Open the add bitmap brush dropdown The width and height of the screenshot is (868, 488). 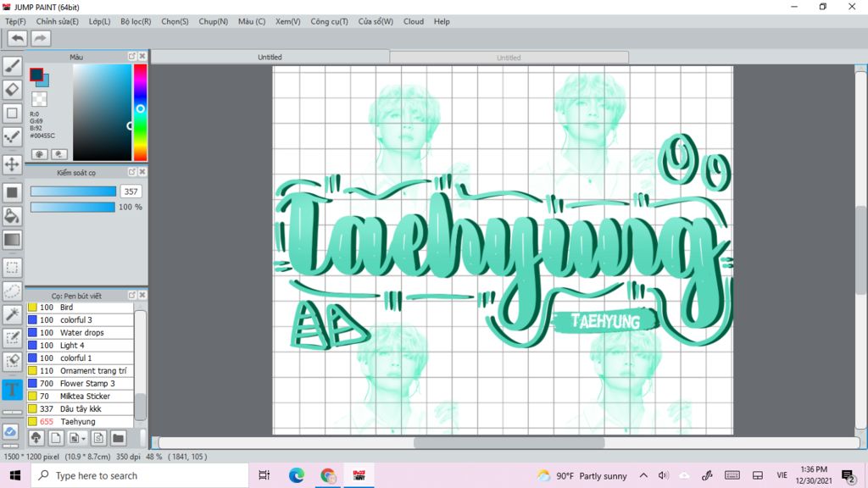pos(77,438)
